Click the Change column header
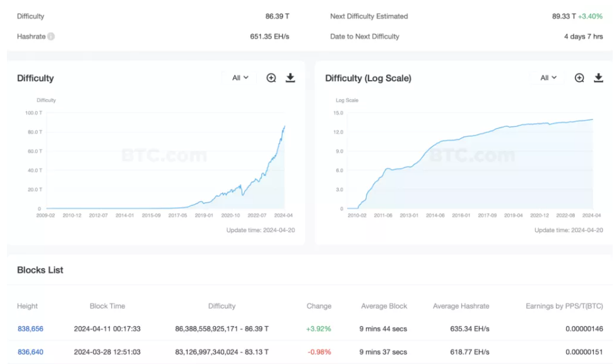This screenshot has height=364, width=614. [319, 306]
